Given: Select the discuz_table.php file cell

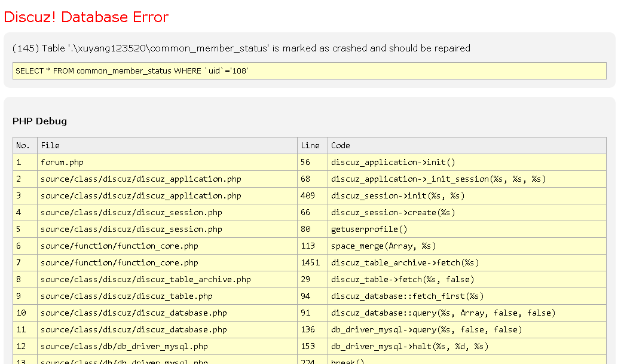Looking at the screenshot, I should coord(167,296).
